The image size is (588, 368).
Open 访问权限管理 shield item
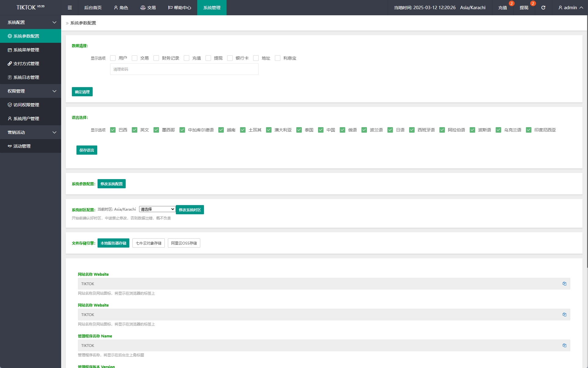click(26, 105)
